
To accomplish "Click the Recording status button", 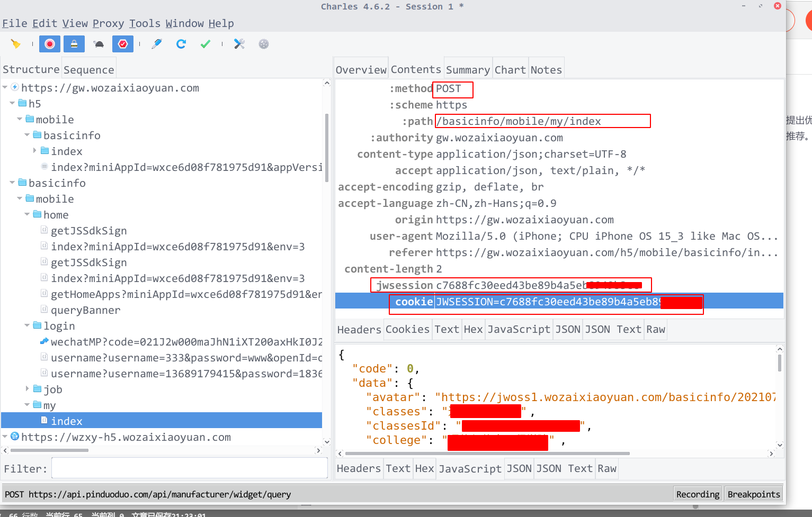I will 698,494.
